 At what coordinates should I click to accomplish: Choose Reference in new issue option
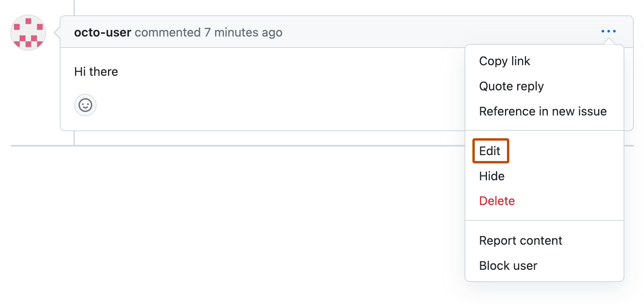click(543, 111)
